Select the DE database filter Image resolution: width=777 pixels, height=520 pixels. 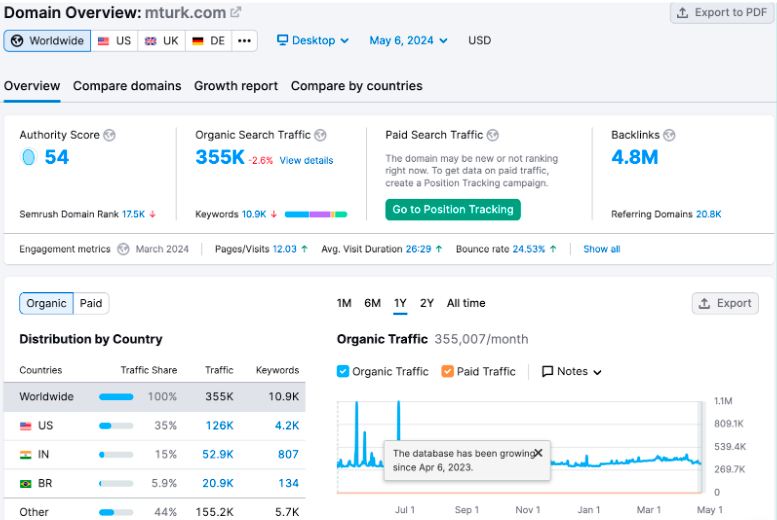208,41
